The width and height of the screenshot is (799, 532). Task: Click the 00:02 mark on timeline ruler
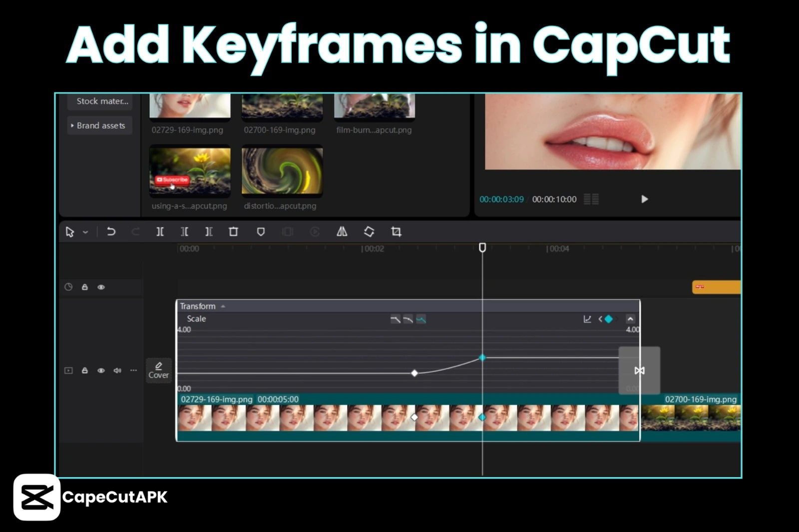(x=373, y=249)
